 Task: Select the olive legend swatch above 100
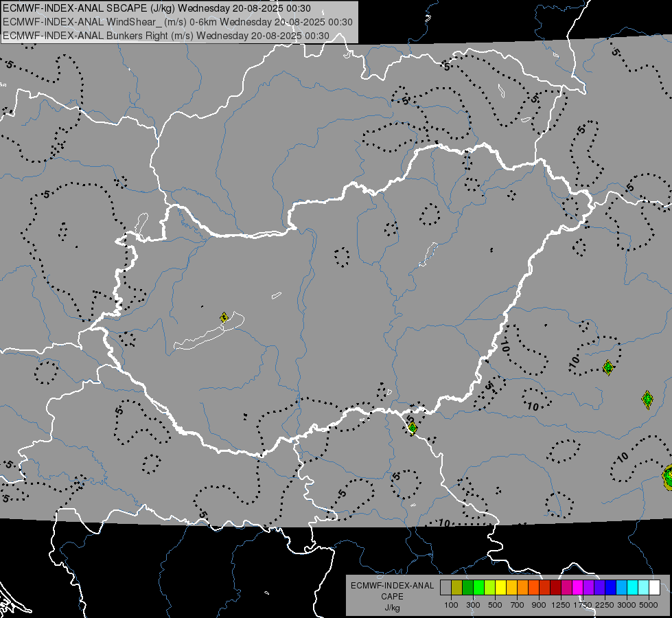pyautogui.click(x=456, y=587)
